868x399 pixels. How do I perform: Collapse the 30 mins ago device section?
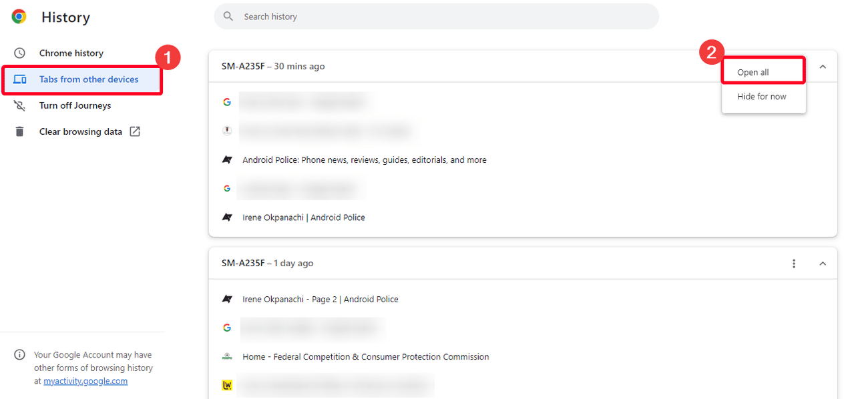[823, 67]
